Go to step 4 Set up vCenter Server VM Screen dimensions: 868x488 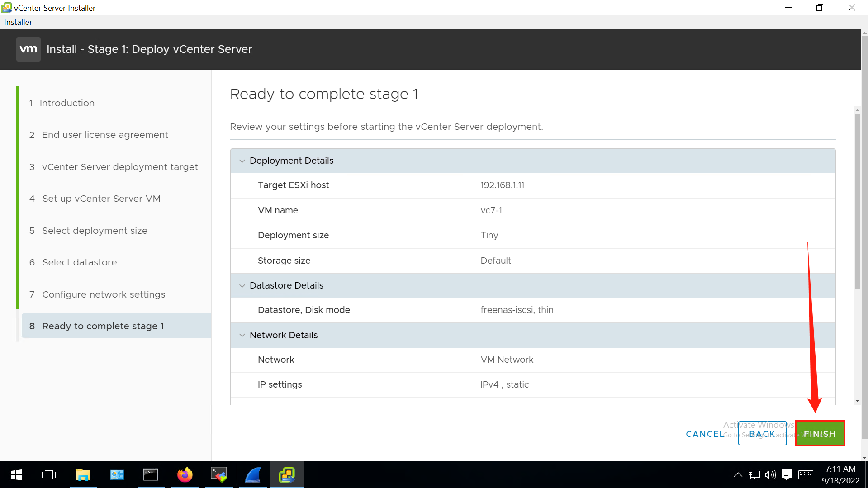[95, 199]
